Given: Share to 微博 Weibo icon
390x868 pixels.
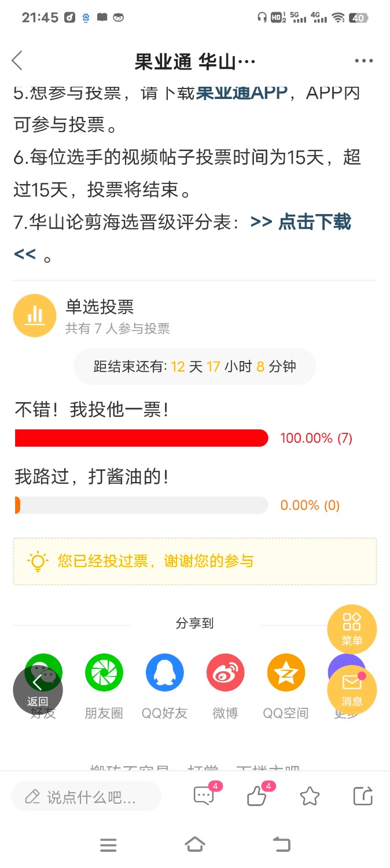Looking at the screenshot, I should 226,672.
